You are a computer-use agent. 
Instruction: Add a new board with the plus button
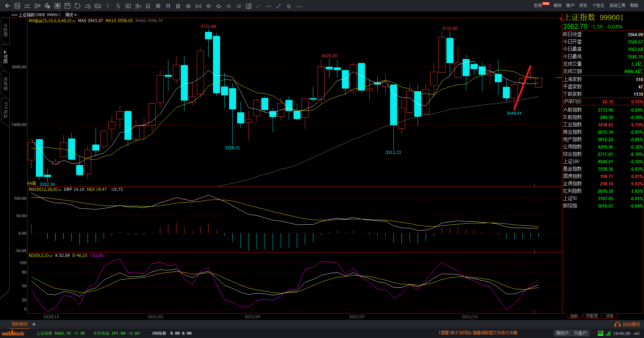pos(34,324)
